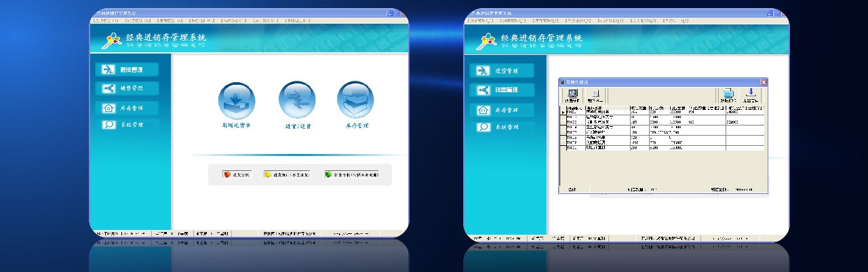Open 库存管理 in the right window sidebar

[502, 110]
